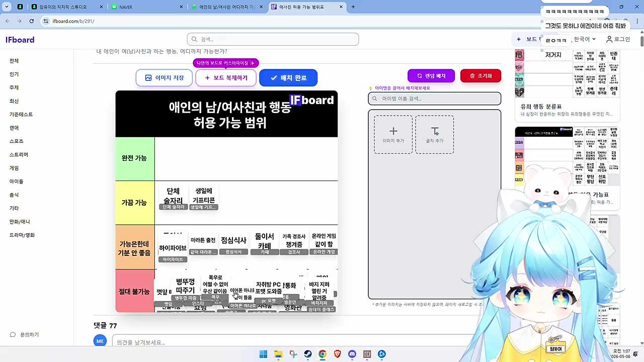The image size is (644, 362).
Task: Select the 게임 sidebar category
Action: (14, 168)
